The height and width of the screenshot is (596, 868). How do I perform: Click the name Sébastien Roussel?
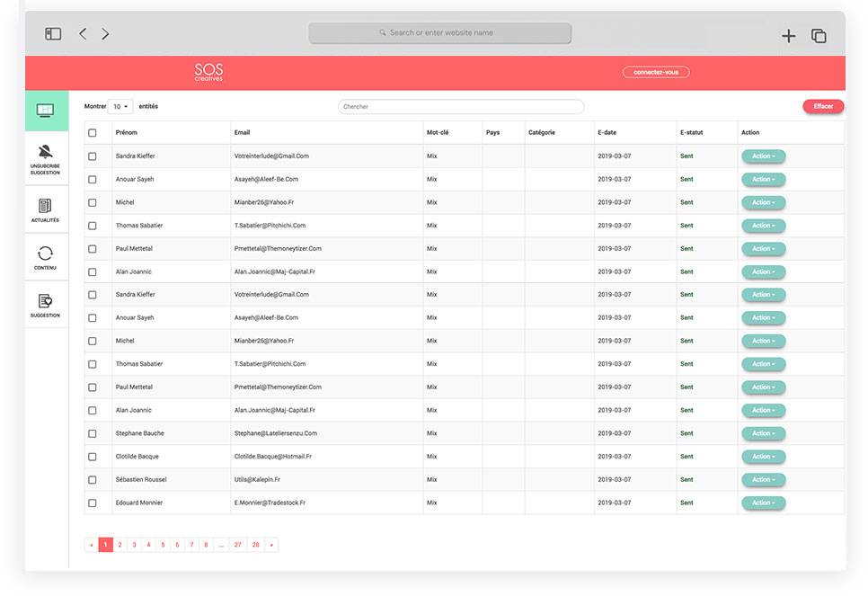140,480
